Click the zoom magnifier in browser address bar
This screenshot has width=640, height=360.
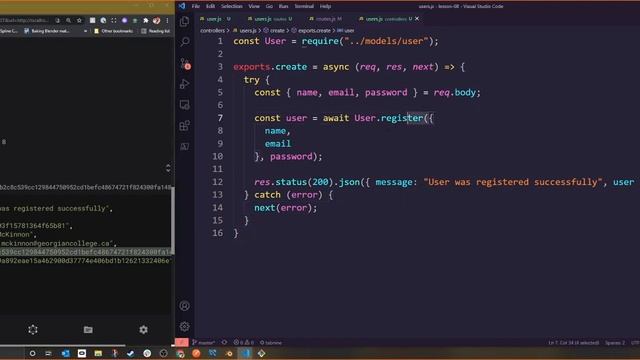(x=69, y=20)
